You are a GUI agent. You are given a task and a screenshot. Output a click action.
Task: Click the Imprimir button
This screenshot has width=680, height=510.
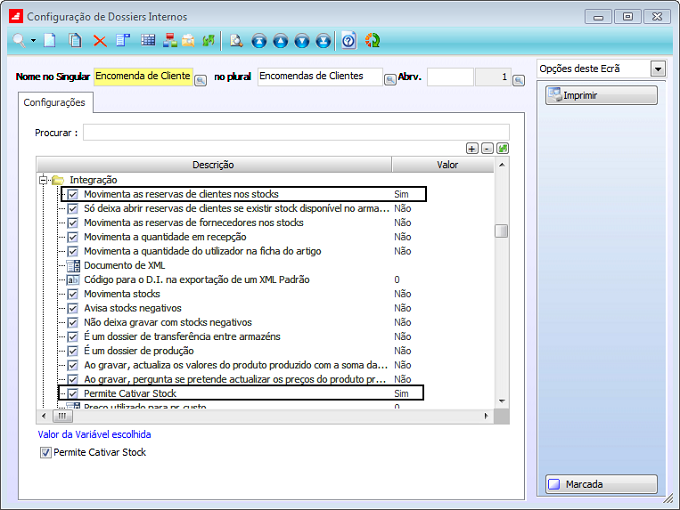(x=601, y=95)
